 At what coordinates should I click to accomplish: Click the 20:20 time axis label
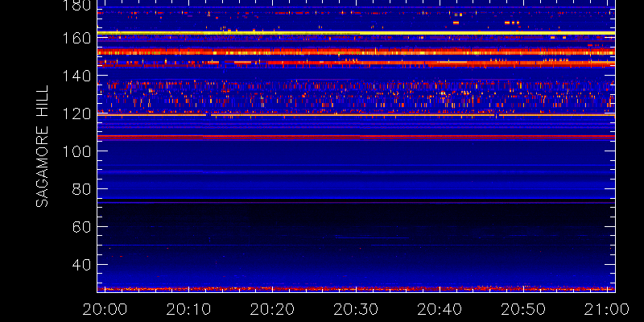tap(272, 309)
